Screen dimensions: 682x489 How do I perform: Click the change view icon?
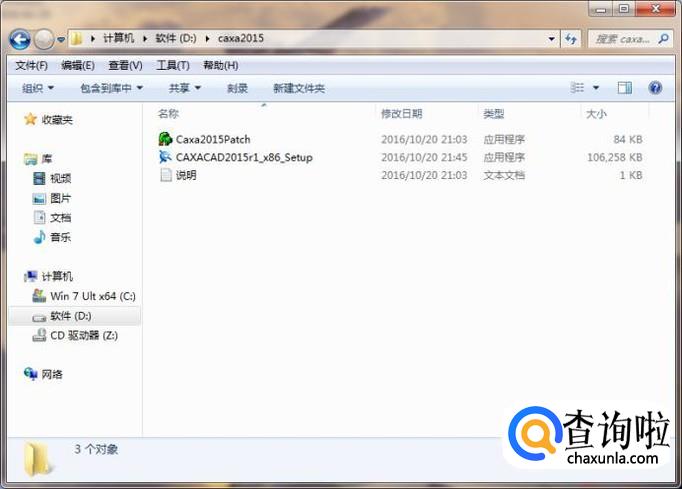tap(577, 88)
